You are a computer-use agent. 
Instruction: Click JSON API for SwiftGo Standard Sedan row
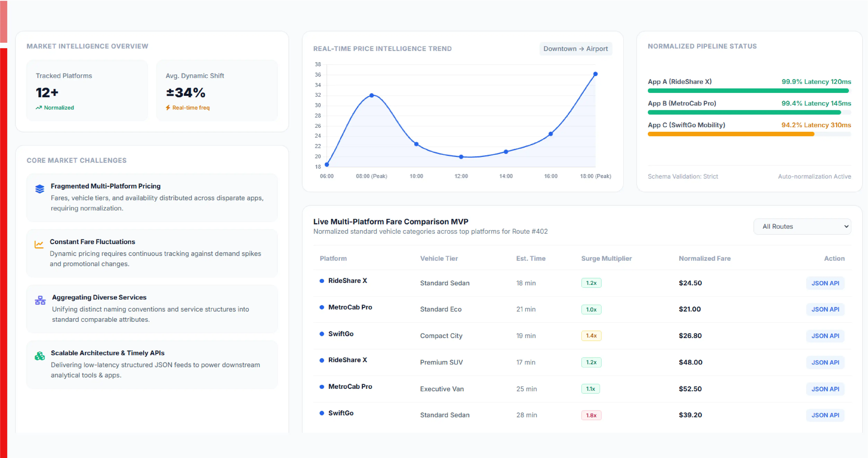[825, 415]
